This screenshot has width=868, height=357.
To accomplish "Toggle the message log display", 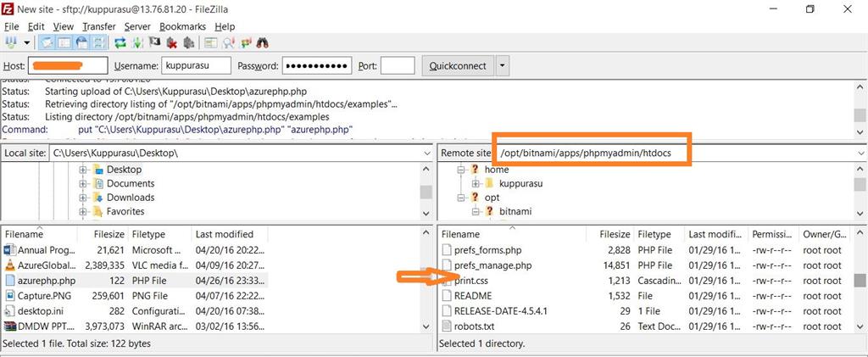I will (47, 42).
